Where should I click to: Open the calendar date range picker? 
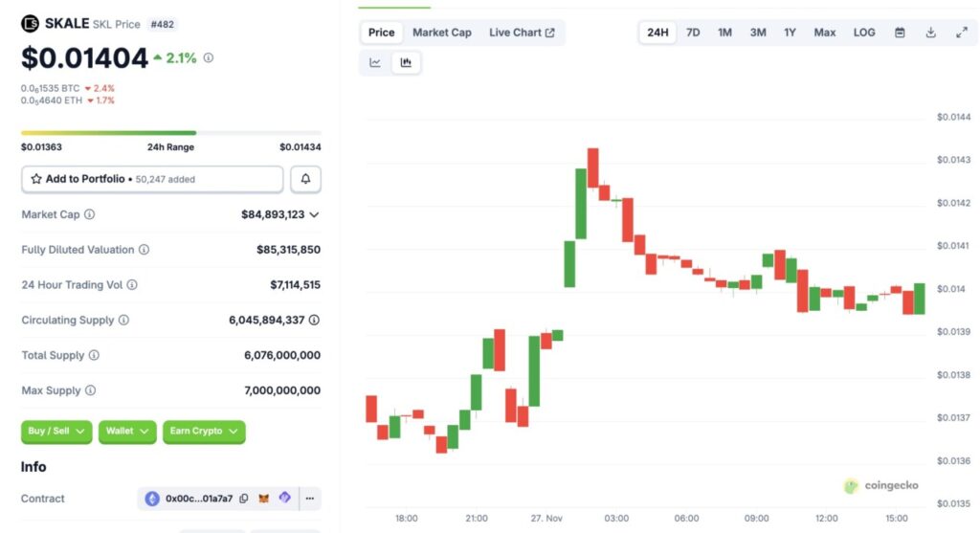point(900,33)
